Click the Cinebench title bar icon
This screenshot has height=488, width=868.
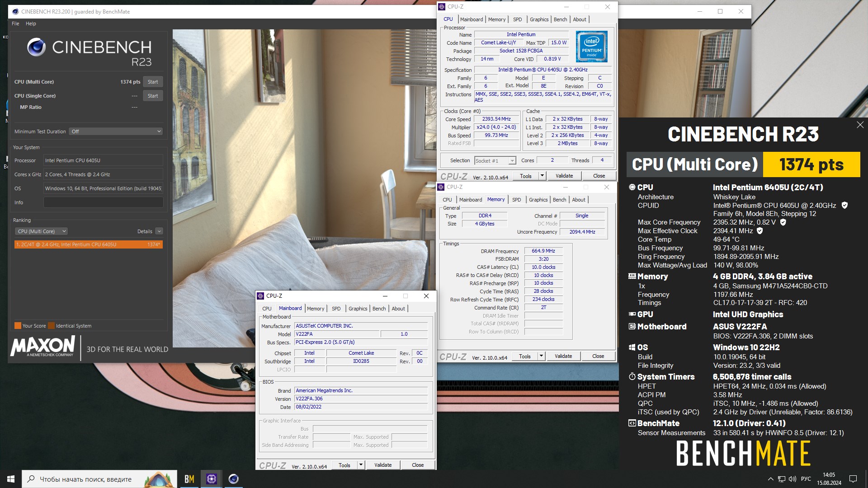[15, 11]
